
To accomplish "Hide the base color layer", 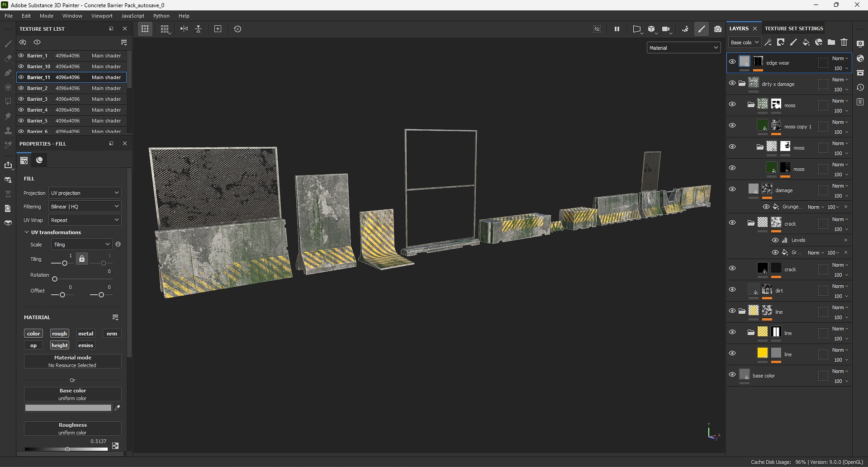I will (x=732, y=374).
